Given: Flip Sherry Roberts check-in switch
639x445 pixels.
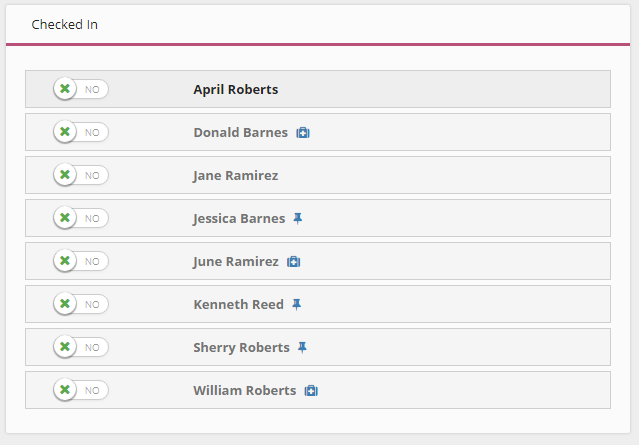Looking at the screenshot, I should click(81, 347).
